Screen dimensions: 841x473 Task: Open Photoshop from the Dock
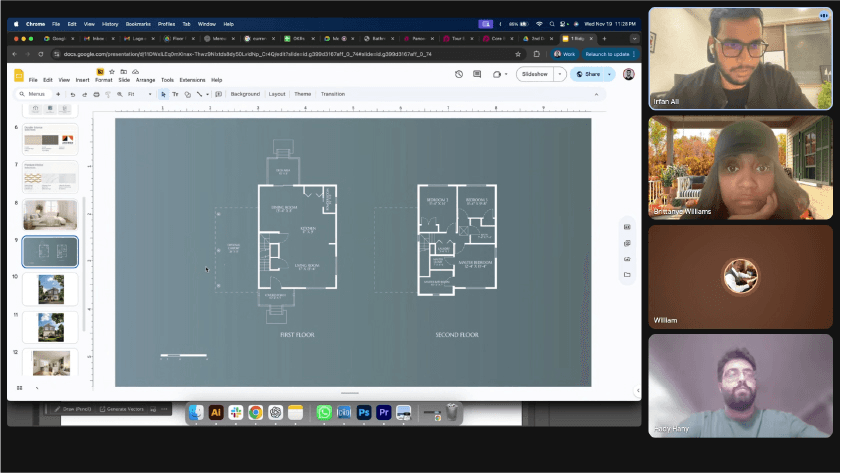coord(364,412)
